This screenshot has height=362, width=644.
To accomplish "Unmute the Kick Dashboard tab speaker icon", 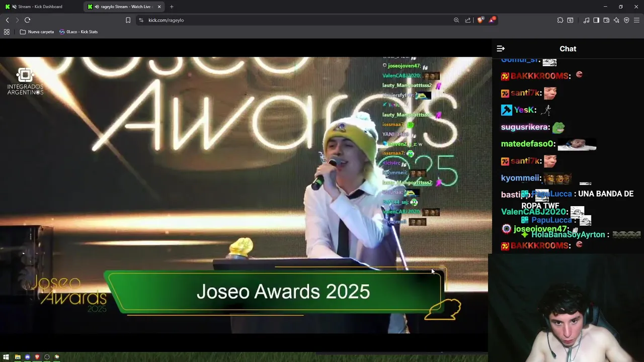I will pyautogui.click(x=14, y=7).
